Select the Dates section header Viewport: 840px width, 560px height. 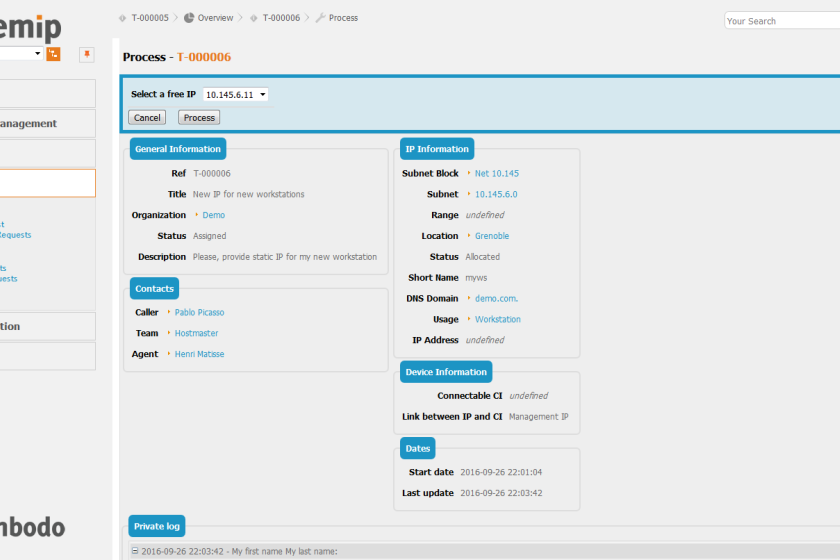tap(418, 449)
